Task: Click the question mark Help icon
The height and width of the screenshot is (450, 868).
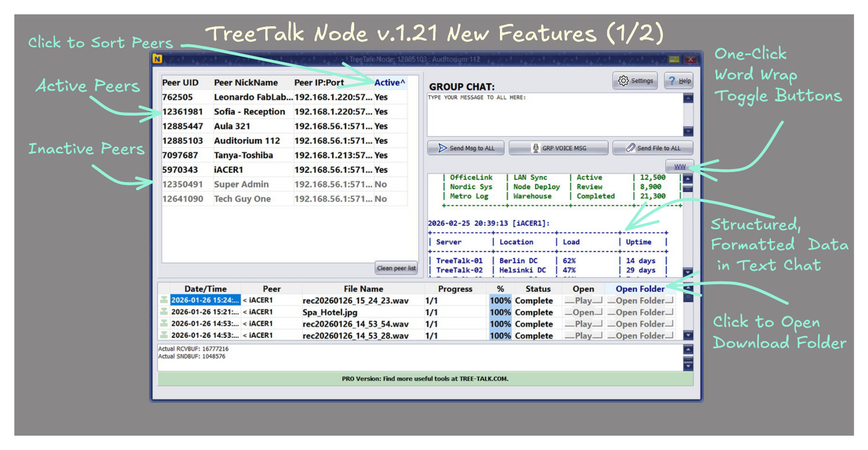Action: pyautogui.click(x=672, y=81)
